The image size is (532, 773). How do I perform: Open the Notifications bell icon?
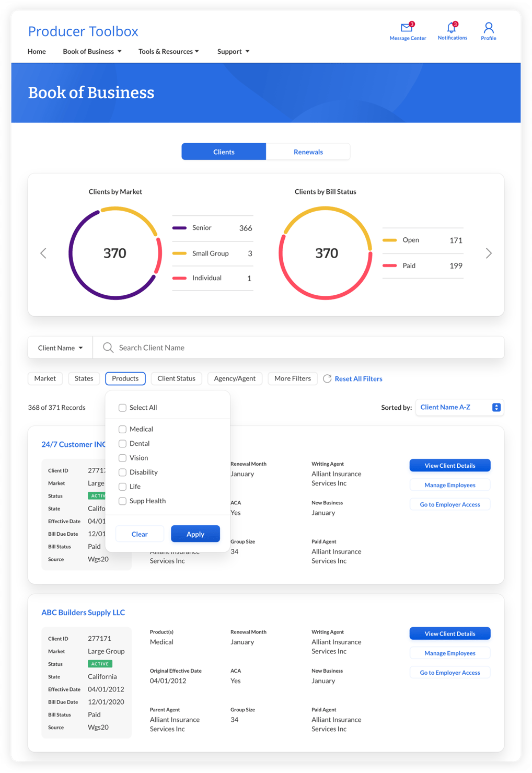click(452, 27)
